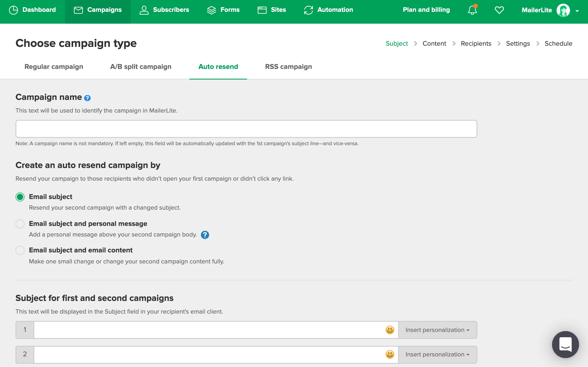Open Plan and billing page
588x367 pixels.
tap(426, 10)
